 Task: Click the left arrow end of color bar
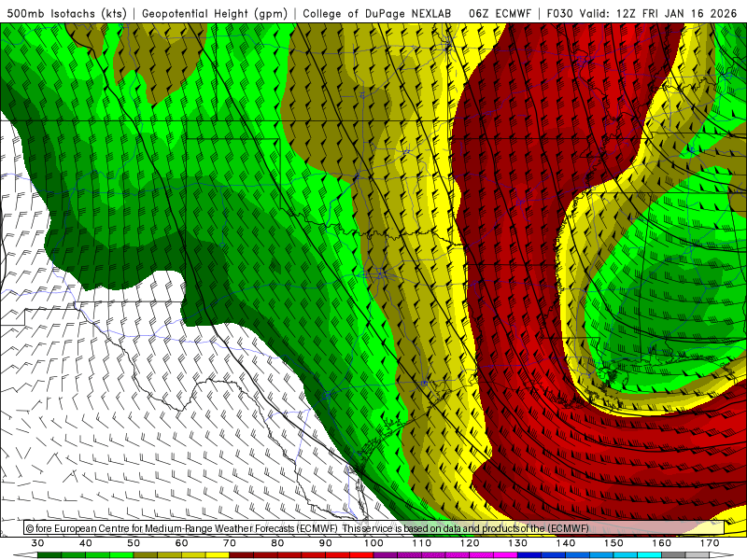coord(25,555)
